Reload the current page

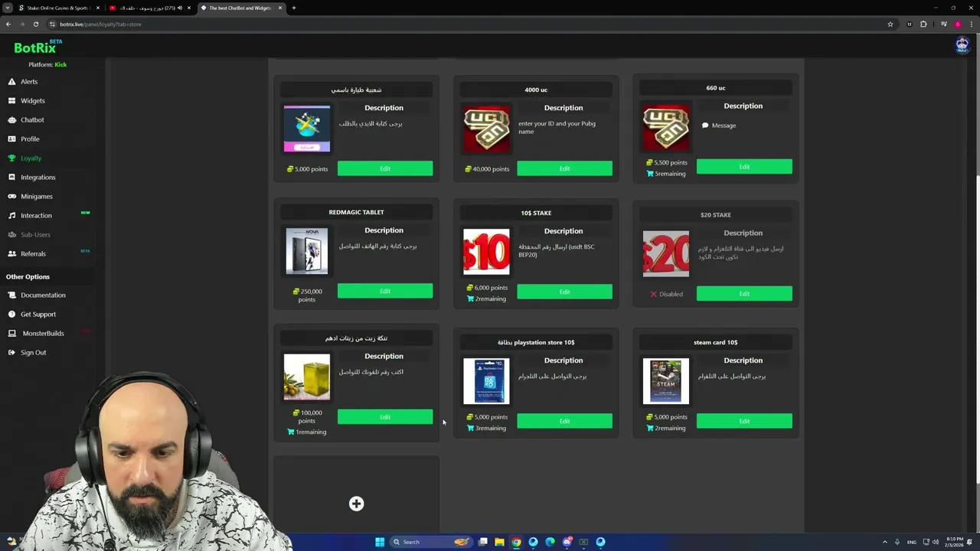tap(35, 24)
